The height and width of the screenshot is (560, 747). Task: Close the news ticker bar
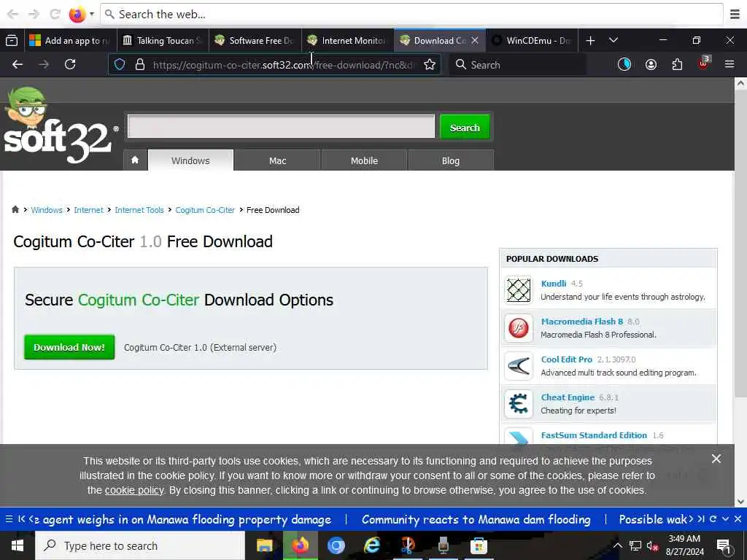pos(738,519)
